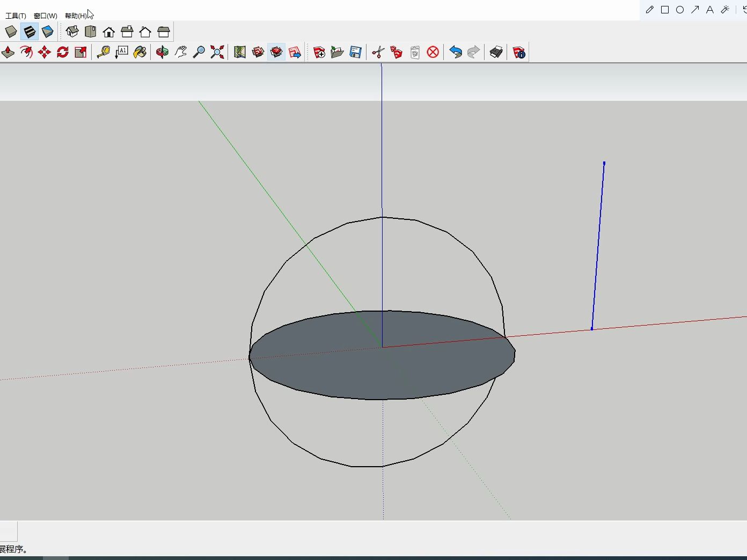Select the Paint Bucket tool
The width and height of the screenshot is (747, 560).
point(140,52)
